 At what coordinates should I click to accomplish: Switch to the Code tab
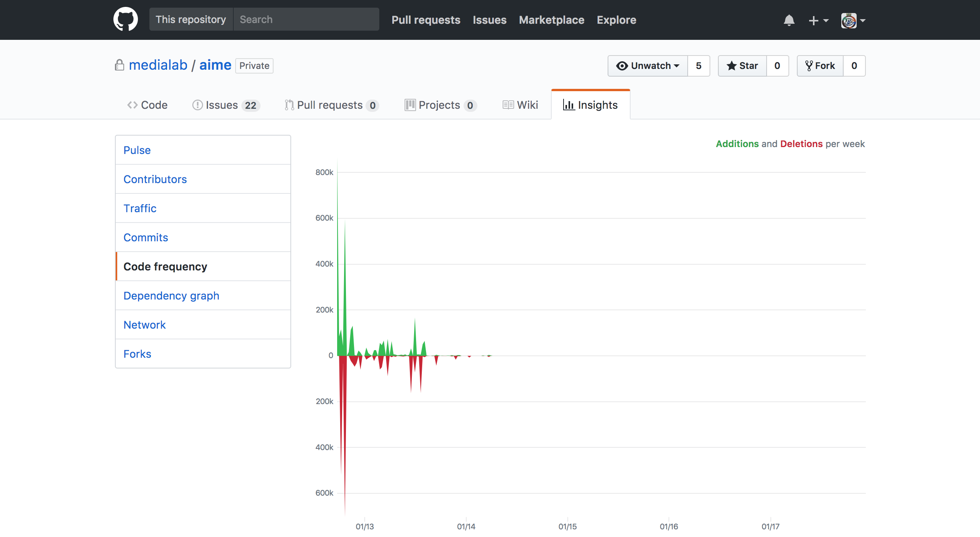click(147, 105)
